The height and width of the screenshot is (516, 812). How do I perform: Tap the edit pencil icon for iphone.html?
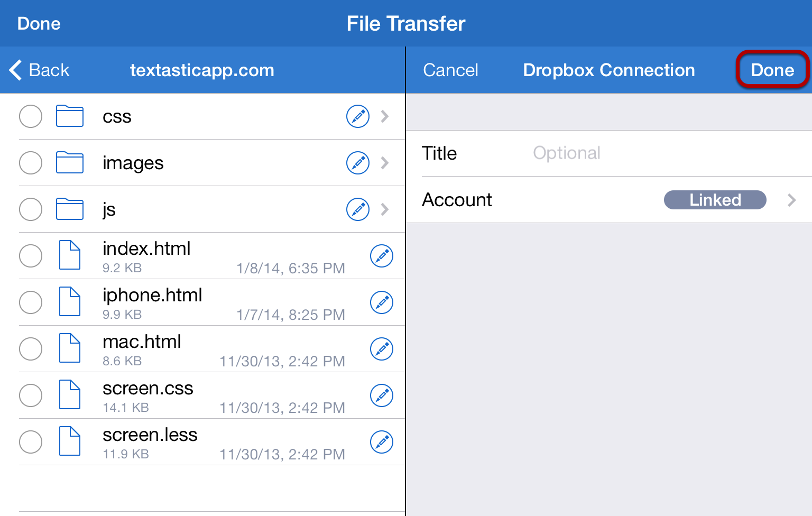(381, 302)
